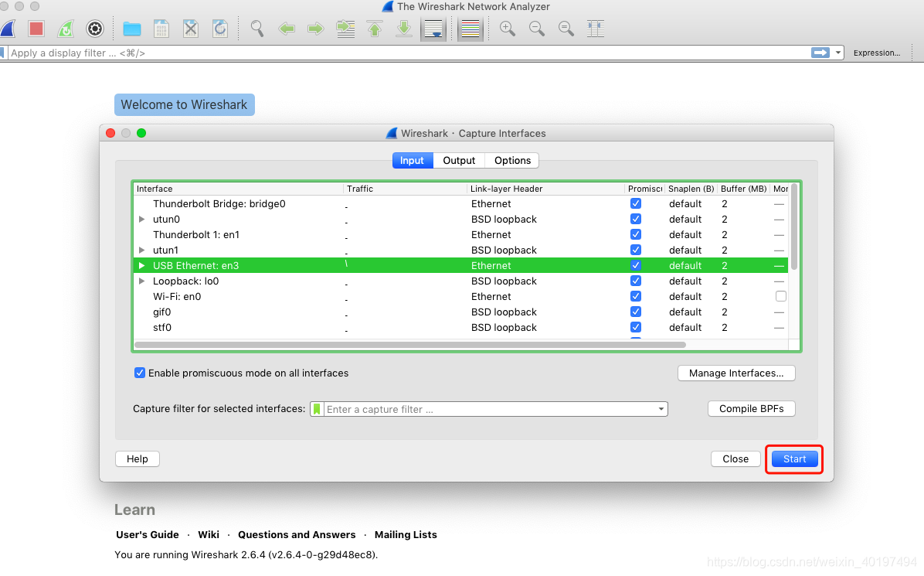Image resolution: width=924 pixels, height=576 pixels.
Task: Toggle promiscuous checkbox for Thunderbolt Bridge: bridge0
Action: 636,203
